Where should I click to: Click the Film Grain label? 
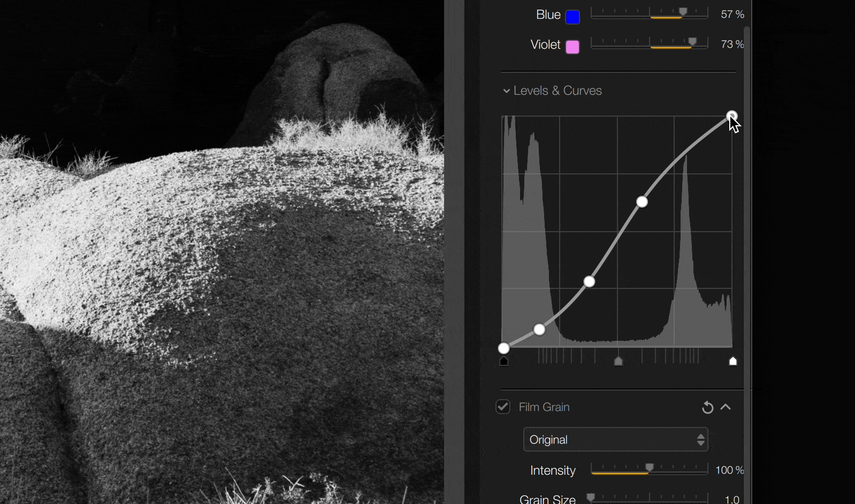544,407
